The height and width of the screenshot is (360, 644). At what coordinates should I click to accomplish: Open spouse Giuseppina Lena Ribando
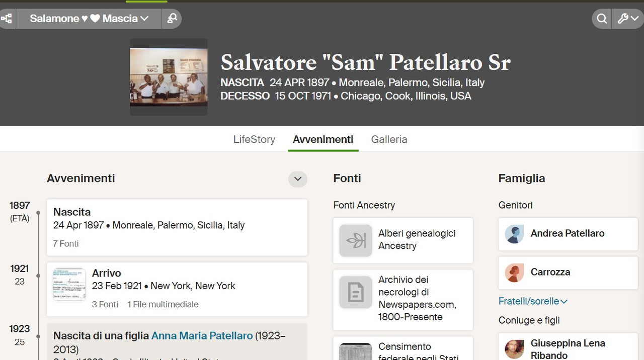(x=568, y=347)
